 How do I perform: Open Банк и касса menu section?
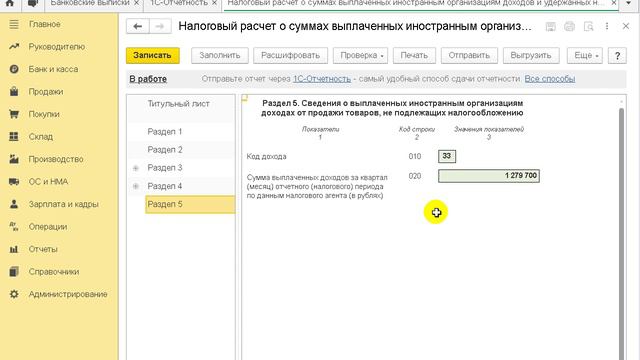(x=53, y=69)
